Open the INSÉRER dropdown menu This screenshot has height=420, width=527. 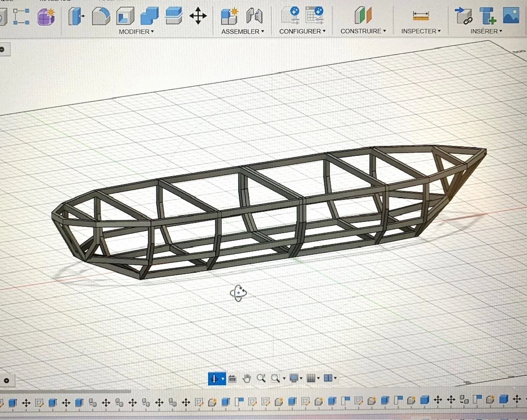click(x=486, y=31)
